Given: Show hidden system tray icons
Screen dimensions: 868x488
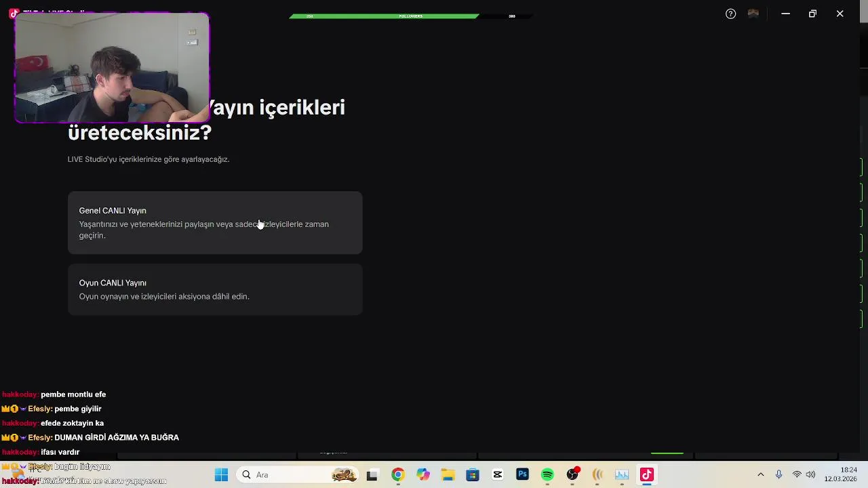Looking at the screenshot, I should pos(760,474).
